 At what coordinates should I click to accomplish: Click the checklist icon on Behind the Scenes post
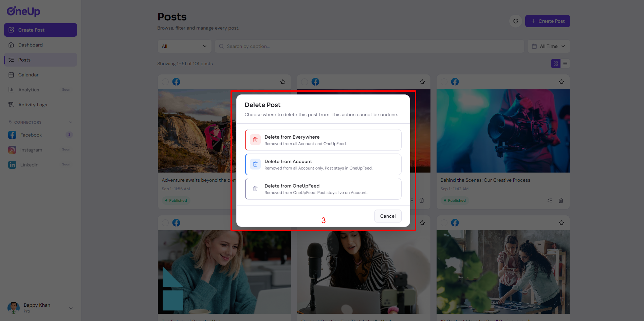[550, 200]
